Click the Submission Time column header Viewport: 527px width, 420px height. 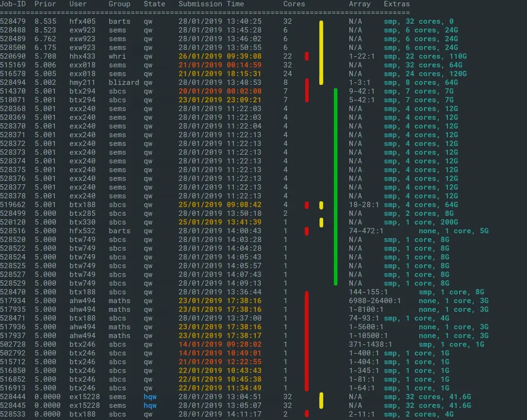tap(211, 4)
